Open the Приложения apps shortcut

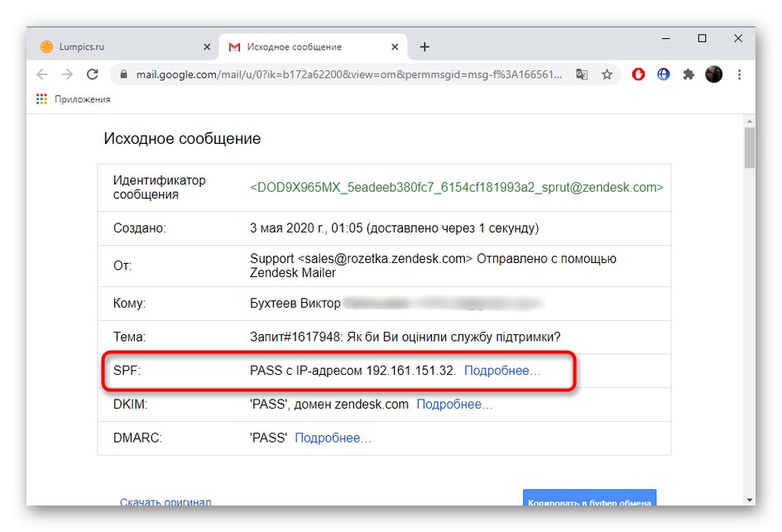74,99
